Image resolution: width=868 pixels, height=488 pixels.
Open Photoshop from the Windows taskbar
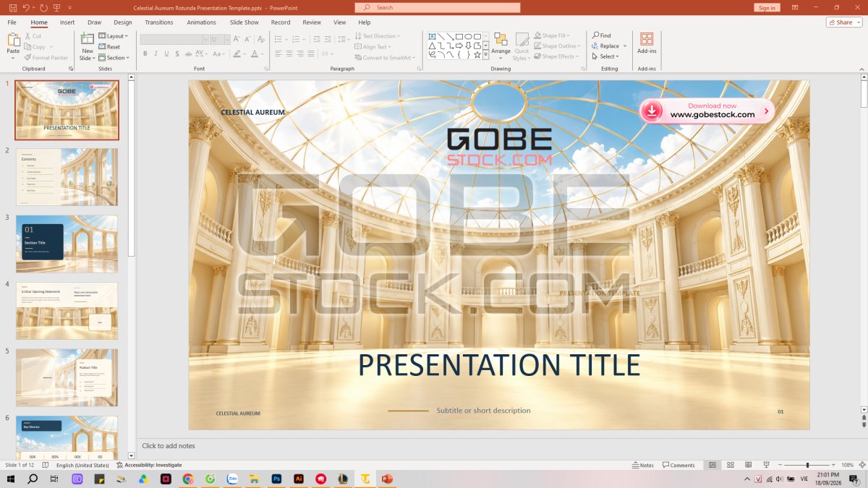pyautogui.click(x=276, y=479)
